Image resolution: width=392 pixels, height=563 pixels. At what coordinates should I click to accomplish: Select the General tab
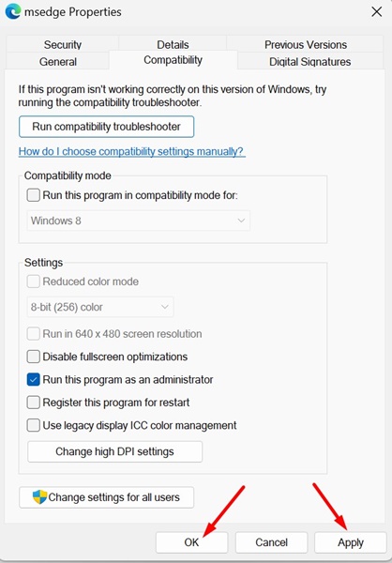tap(58, 61)
